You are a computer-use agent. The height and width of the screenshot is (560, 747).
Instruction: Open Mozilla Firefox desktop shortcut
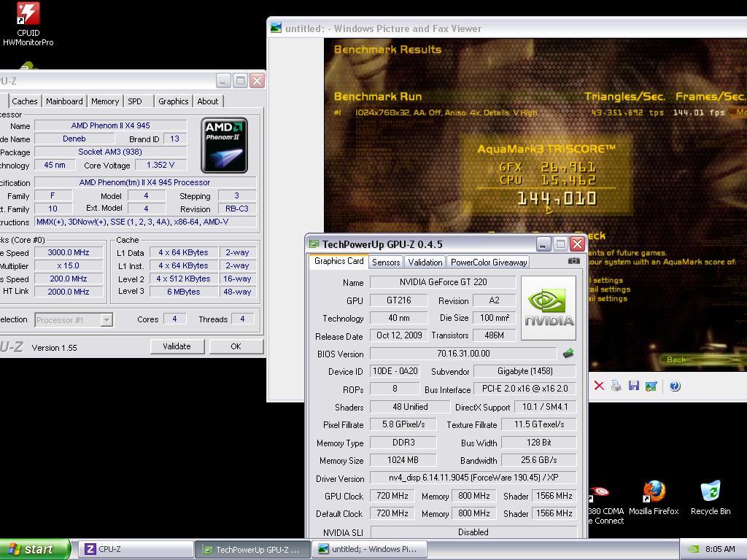pos(654,498)
